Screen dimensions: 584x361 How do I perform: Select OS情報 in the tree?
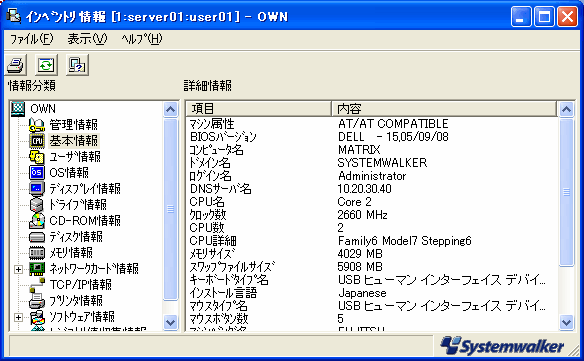(x=69, y=173)
